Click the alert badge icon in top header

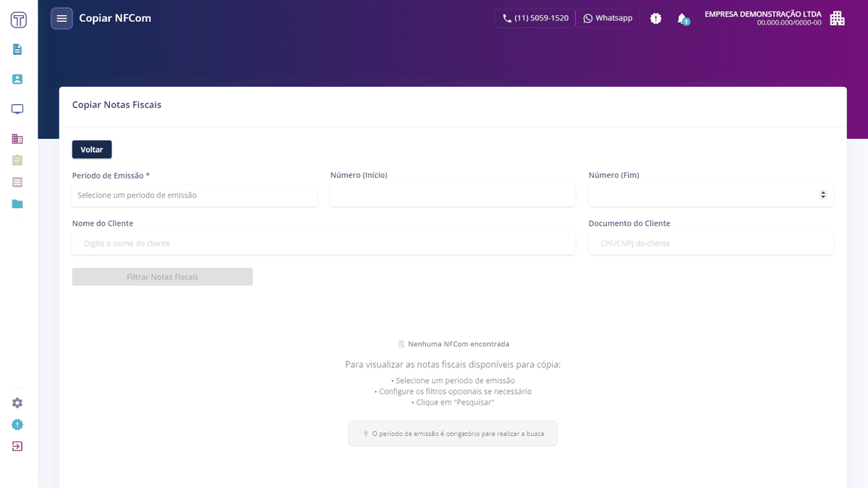coord(656,18)
